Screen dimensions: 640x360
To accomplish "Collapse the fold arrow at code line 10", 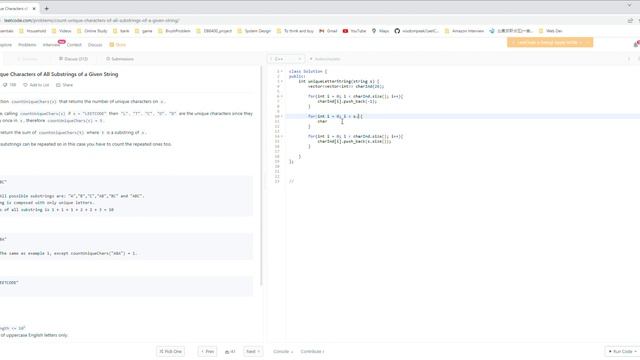I will 282,116.
